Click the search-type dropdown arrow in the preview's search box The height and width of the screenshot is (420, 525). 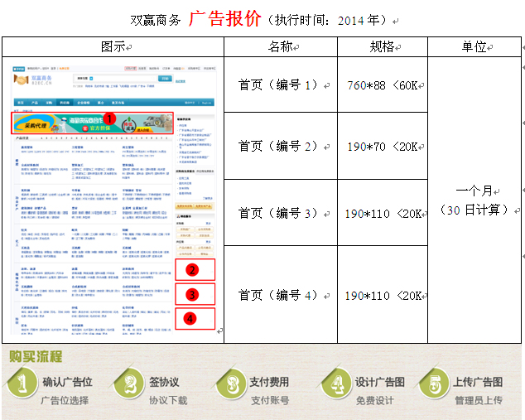tap(91, 79)
